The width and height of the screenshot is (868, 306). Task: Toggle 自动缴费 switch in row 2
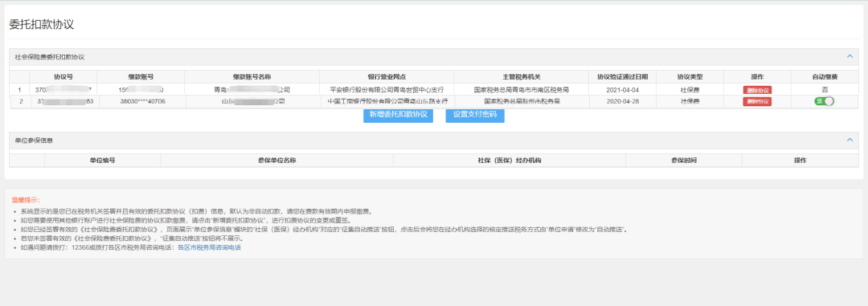pyautogui.click(x=824, y=101)
